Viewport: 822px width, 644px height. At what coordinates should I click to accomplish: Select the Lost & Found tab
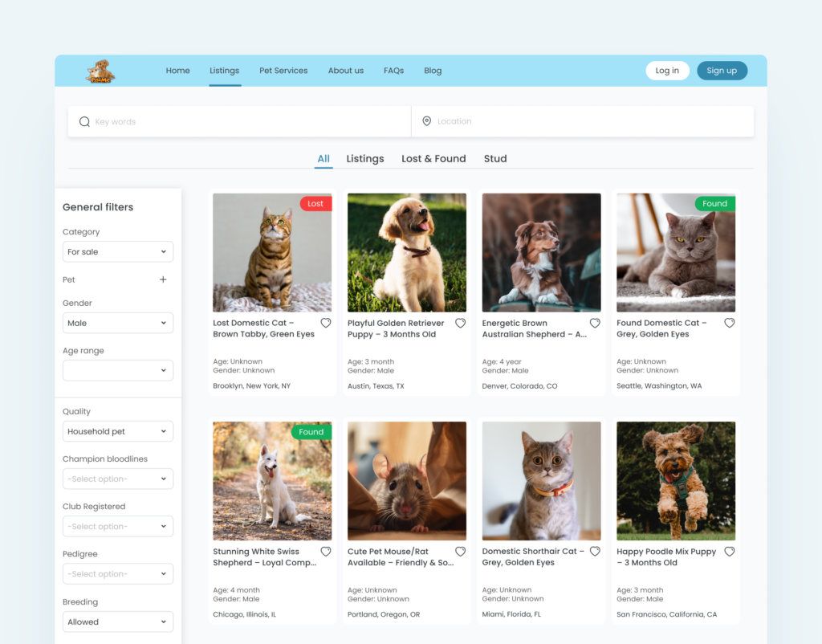(x=433, y=159)
